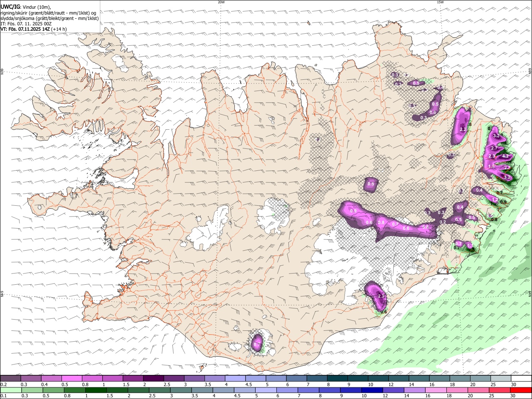Image resolution: width=532 pixels, height=399 pixels.
Task: Select the 14 light purple swatch, lower legend
Action: pos(415,390)
